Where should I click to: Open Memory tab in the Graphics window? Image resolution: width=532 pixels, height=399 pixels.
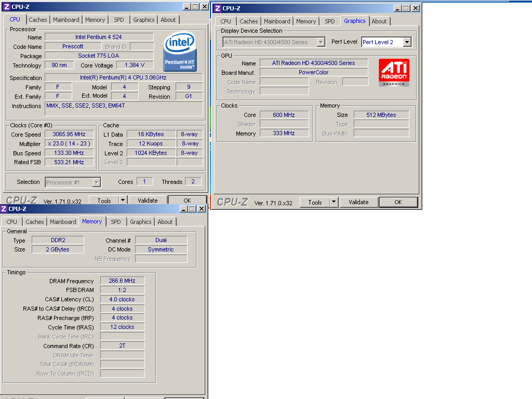click(306, 21)
